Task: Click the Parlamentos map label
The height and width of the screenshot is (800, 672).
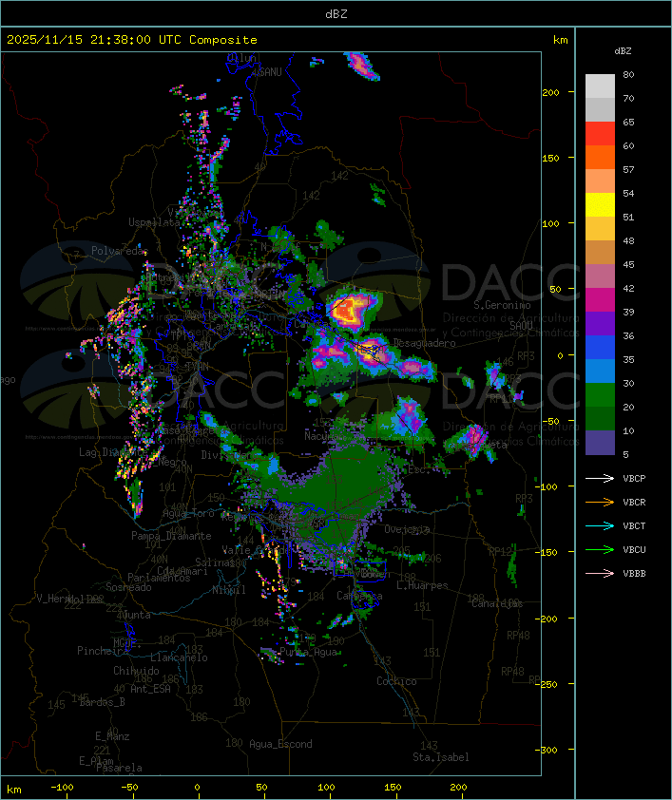Action: [159, 578]
